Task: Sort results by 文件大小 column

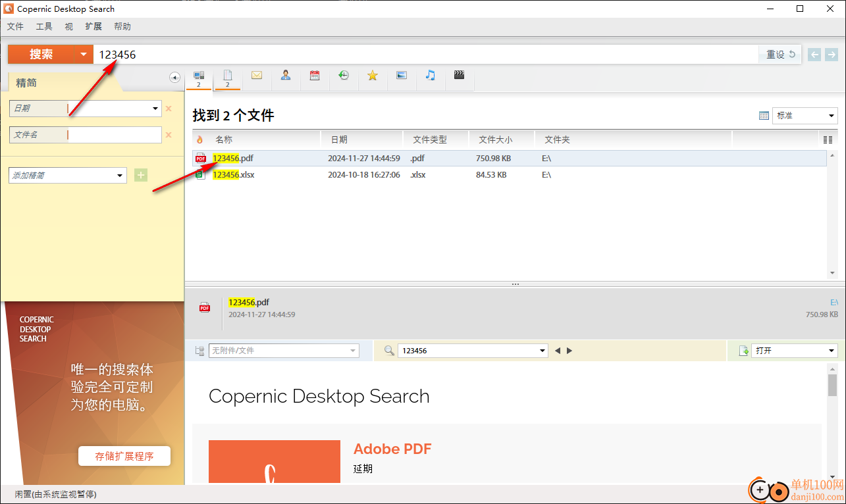Action: click(495, 139)
